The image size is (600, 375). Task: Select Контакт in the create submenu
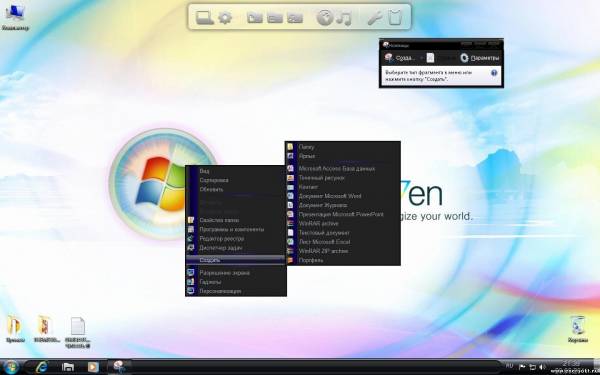tap(343, 187)
